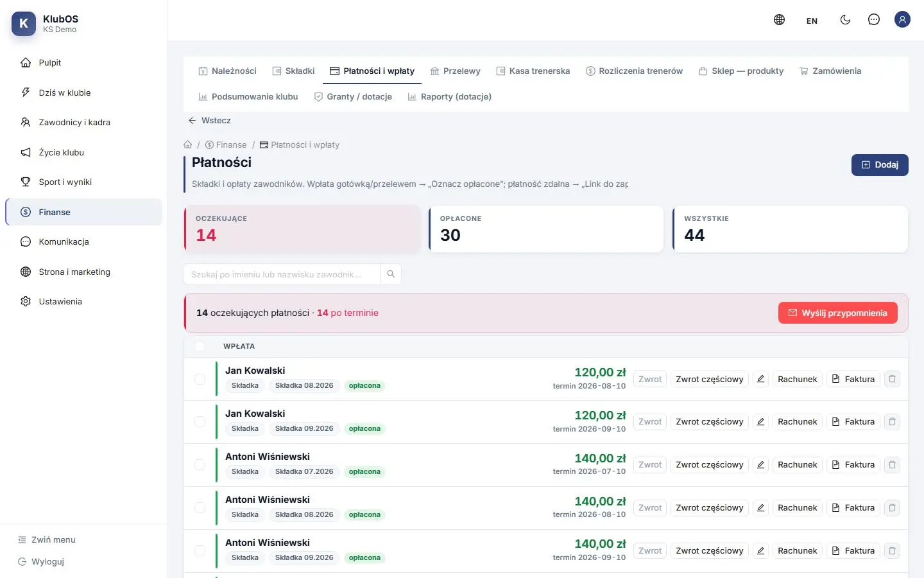
Task: Open Faktura for Jan Kowalski 08.2026
Action: coord(853,379)
